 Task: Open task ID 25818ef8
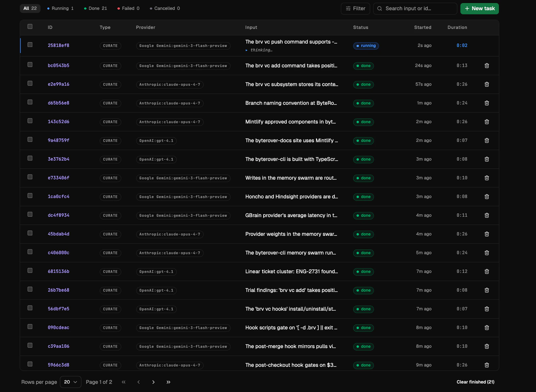(x=59, y=46)
